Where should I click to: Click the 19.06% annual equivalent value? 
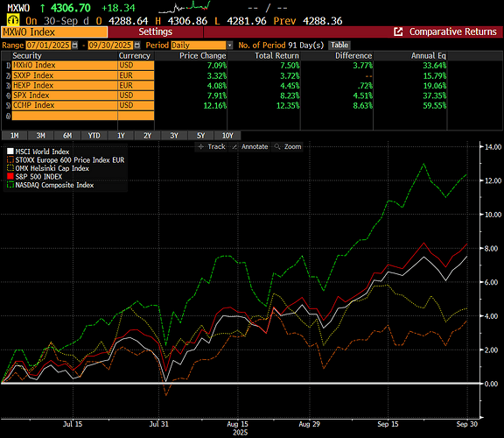435,86
